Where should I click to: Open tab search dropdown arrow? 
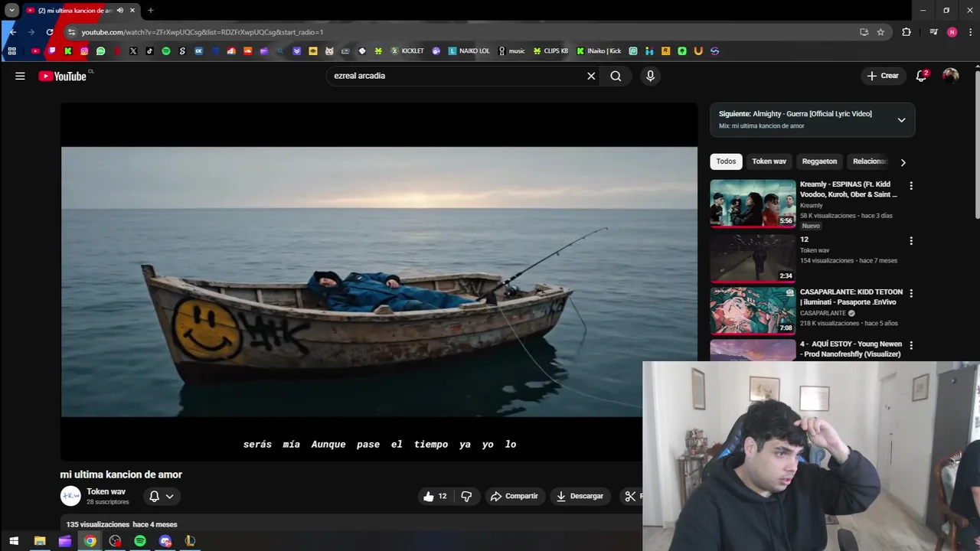pos(12,11)
